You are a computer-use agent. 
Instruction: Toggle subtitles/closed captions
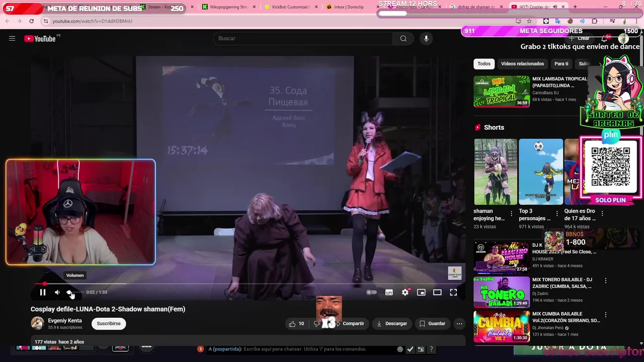pyautogui.click(x=389, y=292)
